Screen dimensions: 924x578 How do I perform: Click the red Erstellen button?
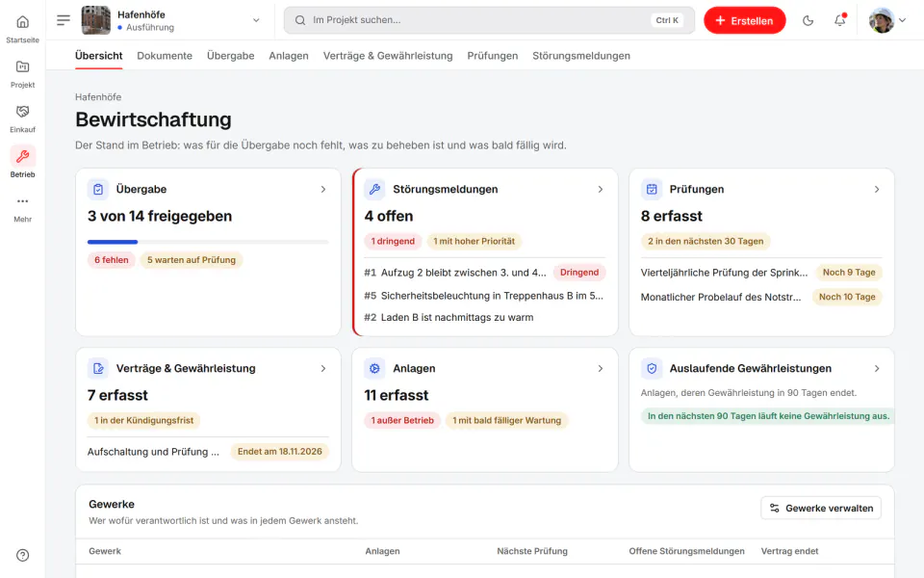(x=744, y=20)
